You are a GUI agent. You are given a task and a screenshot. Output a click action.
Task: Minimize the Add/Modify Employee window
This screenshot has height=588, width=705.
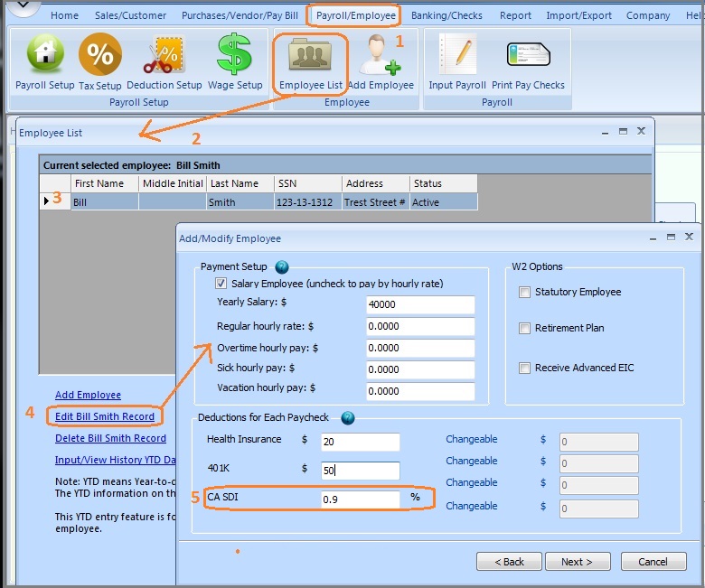653,238
